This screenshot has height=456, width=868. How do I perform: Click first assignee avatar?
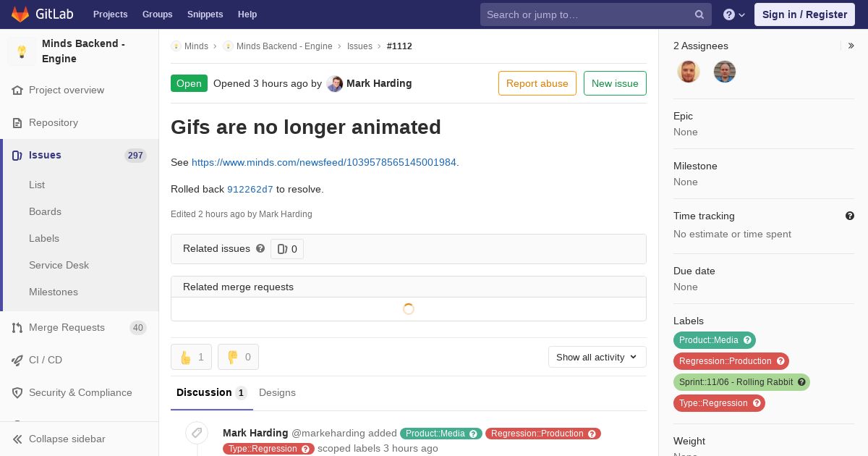pos(689,72)
